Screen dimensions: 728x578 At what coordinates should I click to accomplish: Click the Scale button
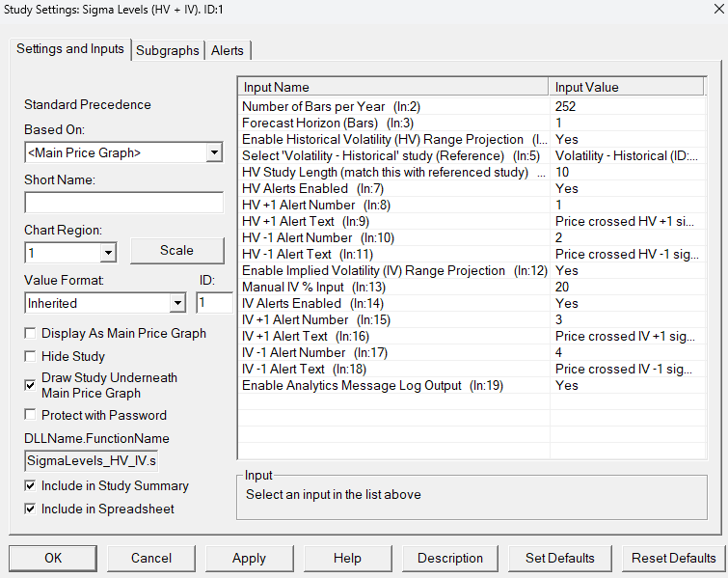click(176, 251)
